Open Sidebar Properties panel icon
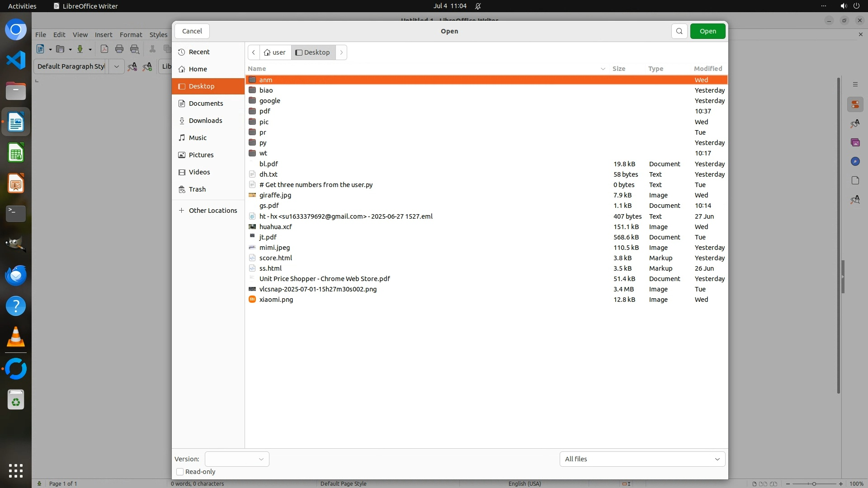 pyautogui.click(x=855, y=105)
